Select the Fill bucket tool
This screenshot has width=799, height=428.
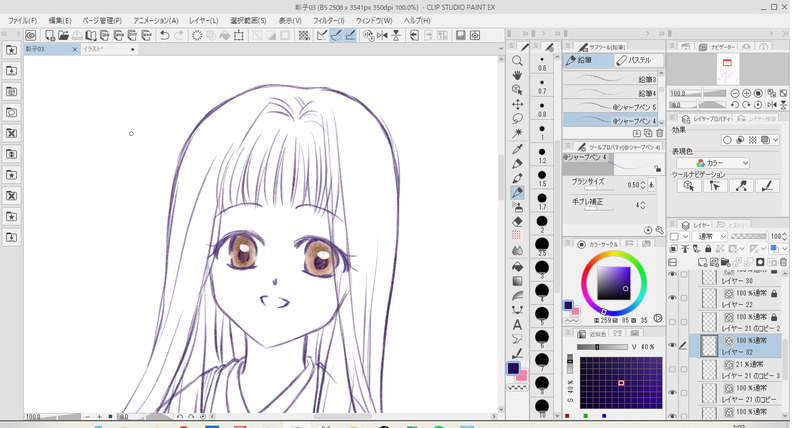517,267
